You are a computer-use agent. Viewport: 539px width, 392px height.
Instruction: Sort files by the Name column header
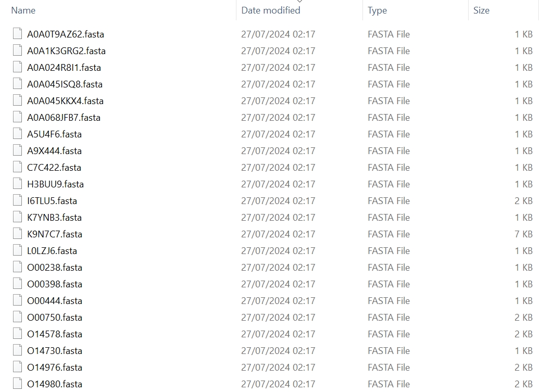click(x=23, y=10)
